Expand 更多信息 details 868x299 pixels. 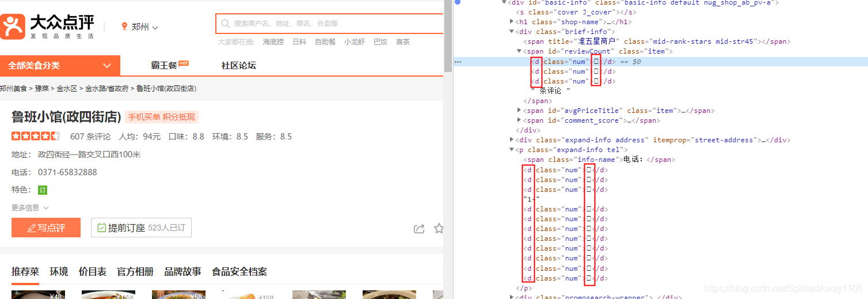click(x=31, y=207)
